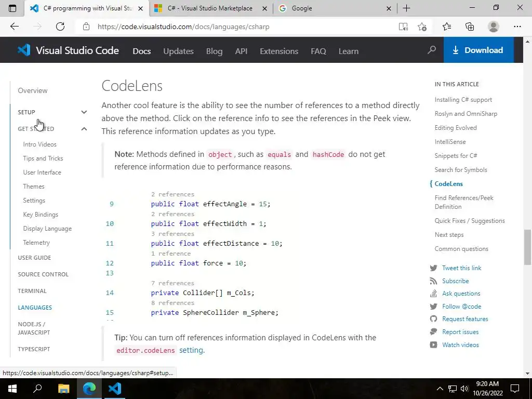The width and height of the screenshot is (532, 399).
Task: Switch to Visual Studio Code in taskbar
Action: pyautogui.click(x=115, y=389)
